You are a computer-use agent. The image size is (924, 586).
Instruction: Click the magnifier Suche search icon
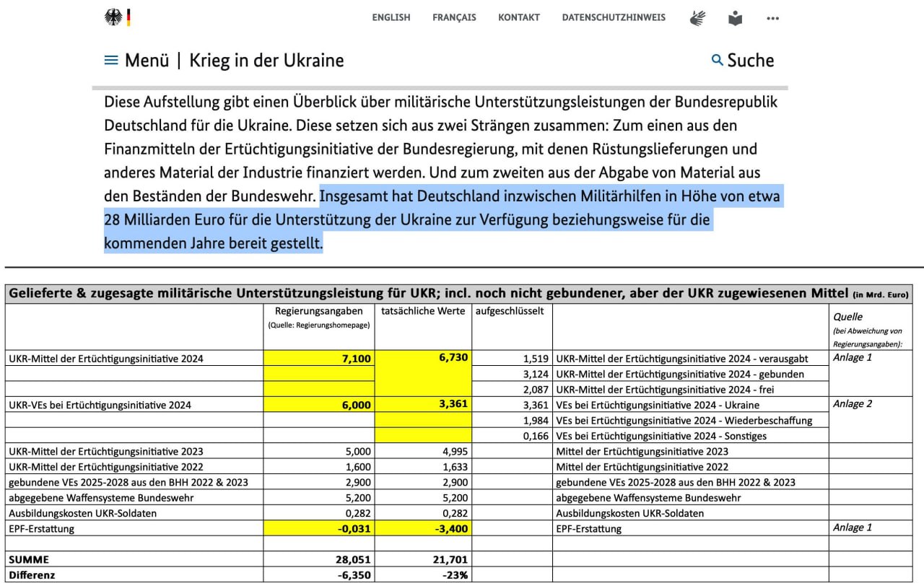(717, 60)
